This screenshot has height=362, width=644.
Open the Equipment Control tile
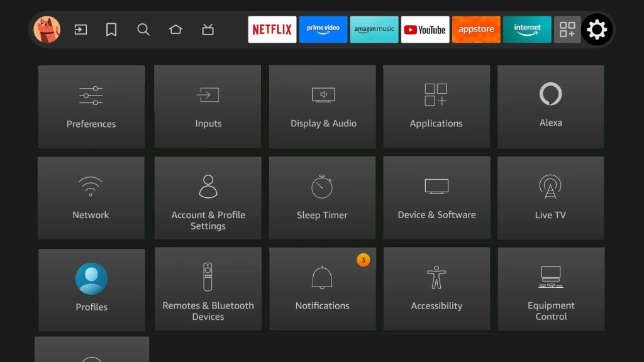tap(551, 289)
